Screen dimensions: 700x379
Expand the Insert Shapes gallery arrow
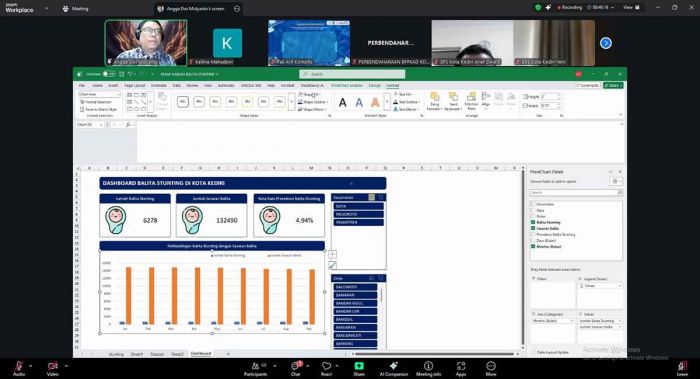click(x=150, y=102)
